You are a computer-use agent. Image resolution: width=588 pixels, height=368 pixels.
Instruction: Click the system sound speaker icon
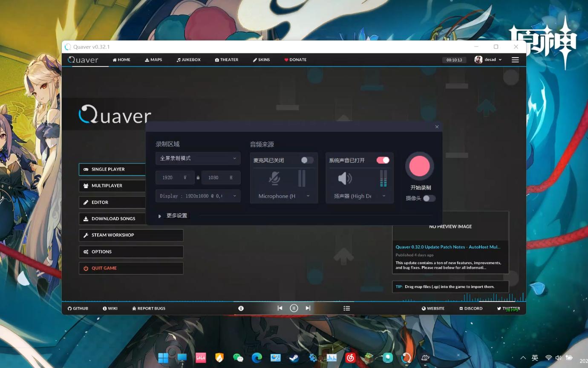pyautogui.click(x=345, y=178)
